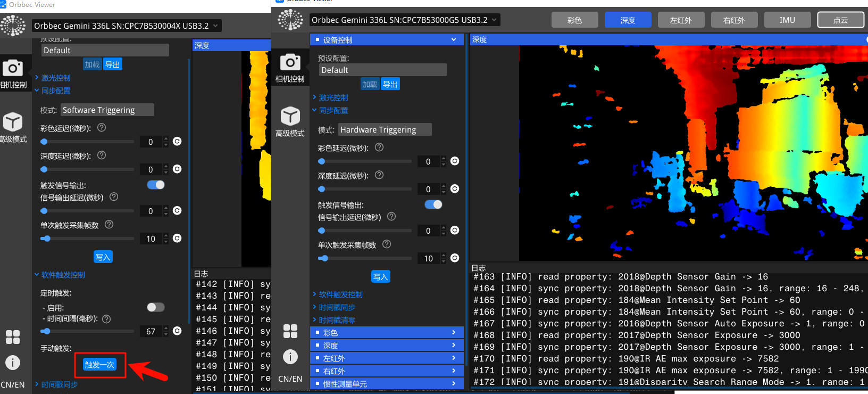
Task: Toggle trigger signal output in right window
Action: coord(433,204)
